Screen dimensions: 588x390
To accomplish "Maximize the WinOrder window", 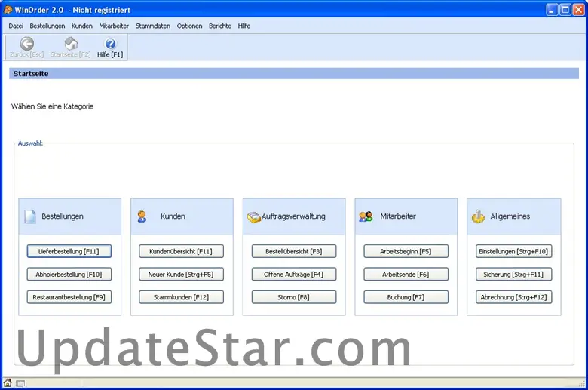I will tap(565, 9).
